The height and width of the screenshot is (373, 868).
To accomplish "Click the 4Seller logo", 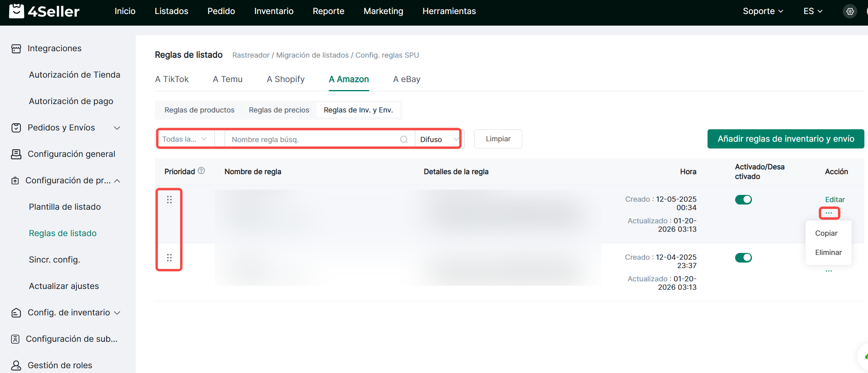I will click(44, 11).
